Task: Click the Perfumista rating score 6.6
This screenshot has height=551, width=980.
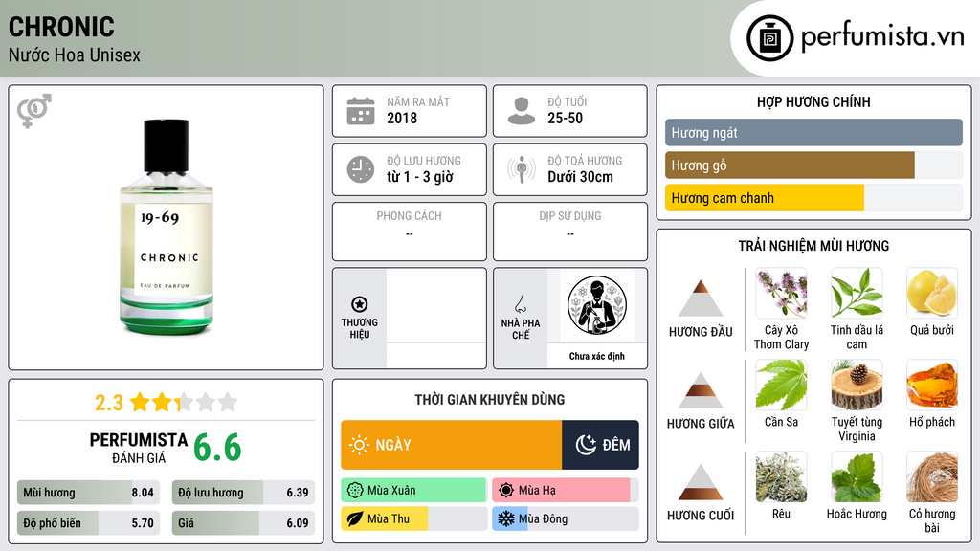Action: (x=217, y=448)
